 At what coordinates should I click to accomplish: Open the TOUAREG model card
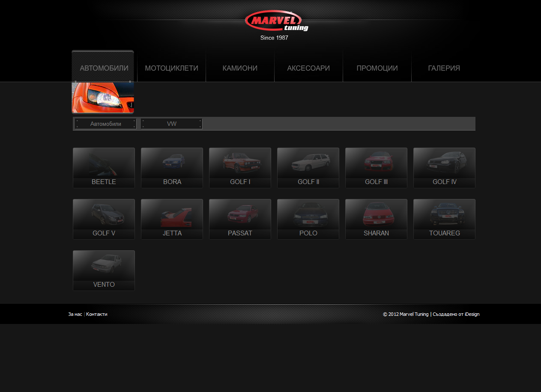(x=444, y=219)
